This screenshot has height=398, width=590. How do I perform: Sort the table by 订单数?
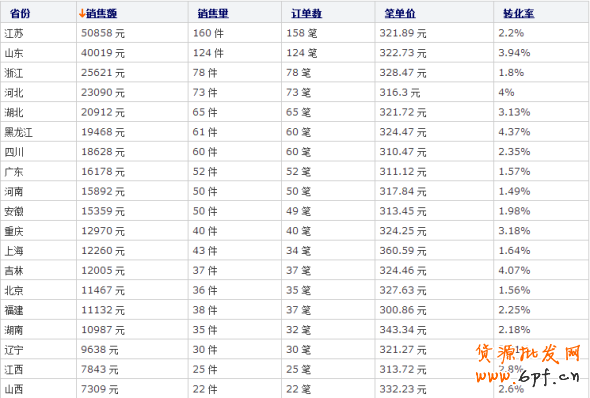click(306, 14)
